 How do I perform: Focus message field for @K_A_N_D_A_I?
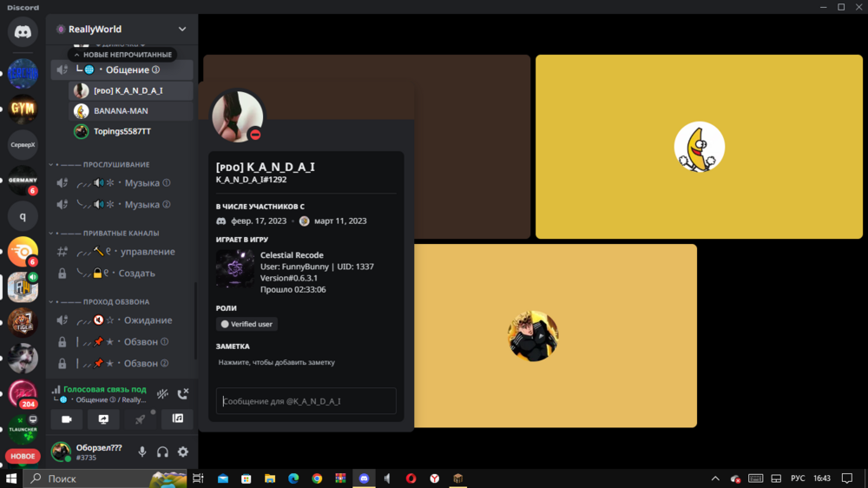pos(306,401)
